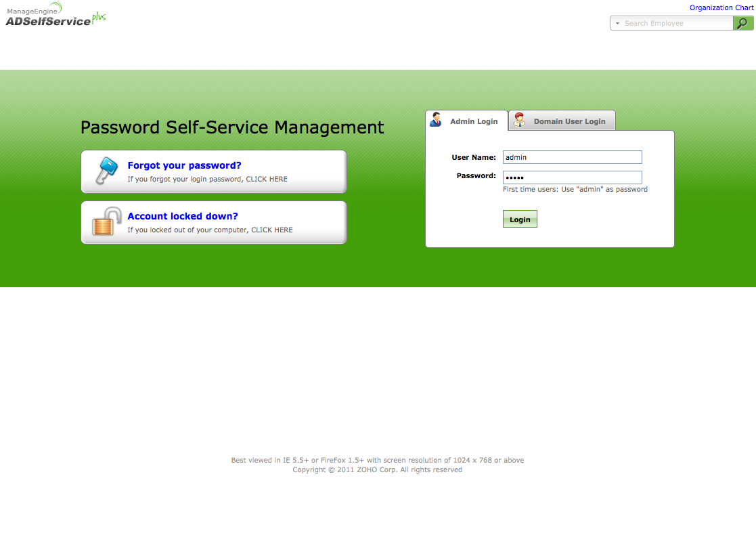
Task: Click the Domain User Login person icon
Action: click(x=519, y=120)
